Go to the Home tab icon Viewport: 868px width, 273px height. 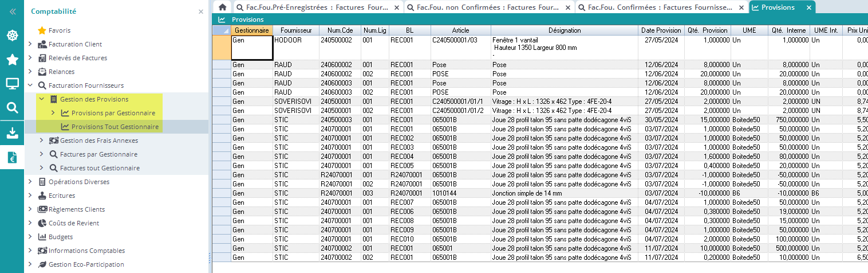pyautogui.click(x=223, y=7)
